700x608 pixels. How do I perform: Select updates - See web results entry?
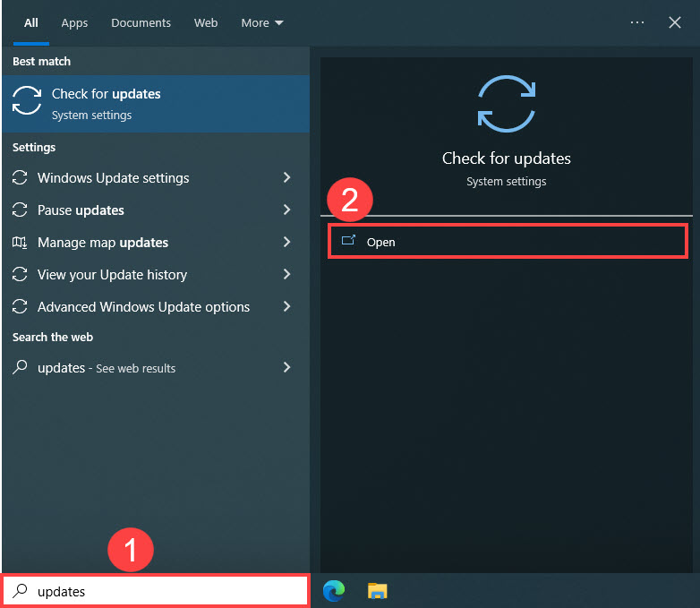pos(156,367)
